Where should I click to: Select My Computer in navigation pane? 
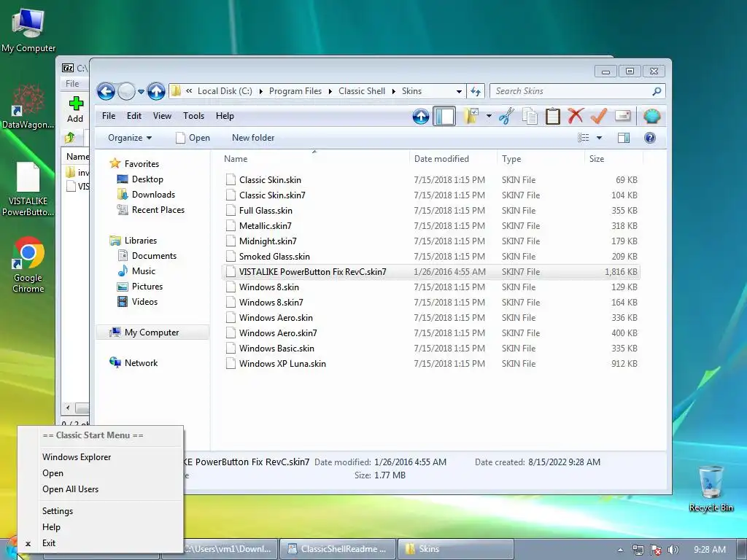152,332
